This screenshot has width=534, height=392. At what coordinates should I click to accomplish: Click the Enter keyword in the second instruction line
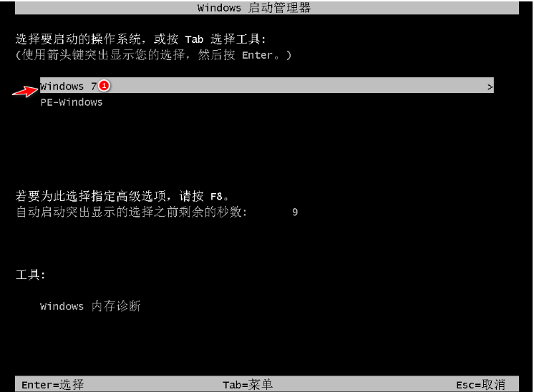[x=257, y=55]
